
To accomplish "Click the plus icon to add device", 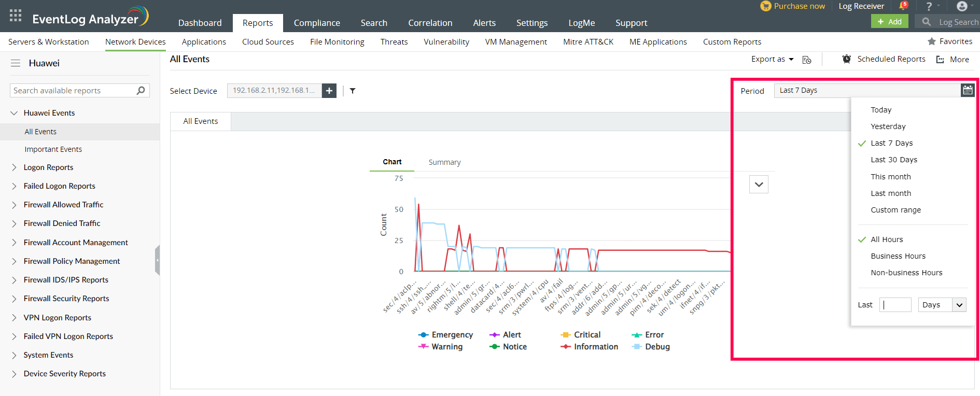I will (329, 91).
